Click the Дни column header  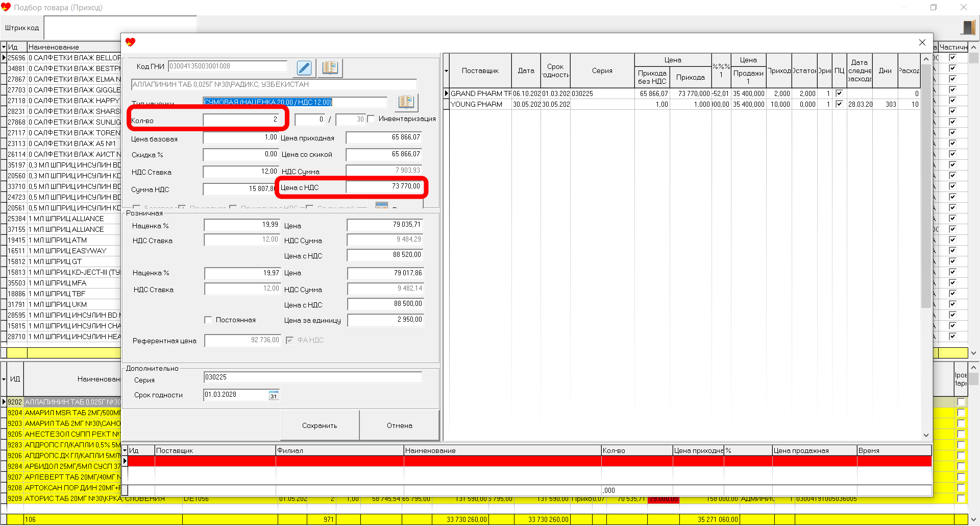click(x=885, y=71)
